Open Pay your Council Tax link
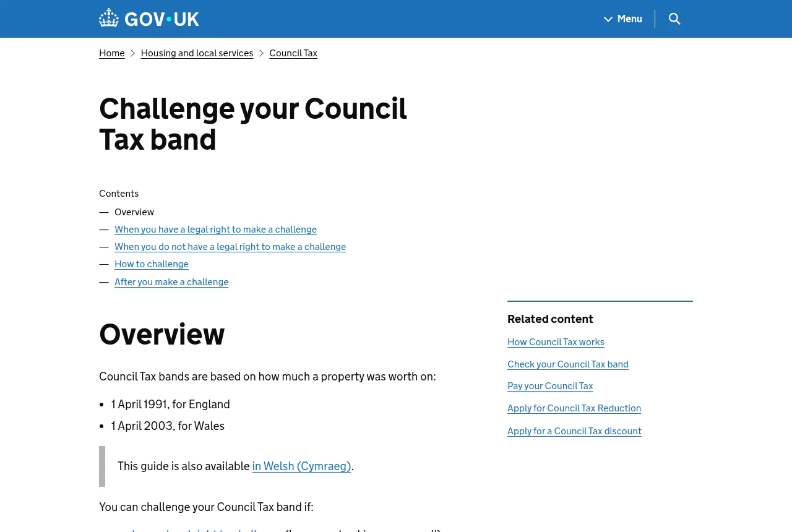792x532 pixels. click(550, 386)
